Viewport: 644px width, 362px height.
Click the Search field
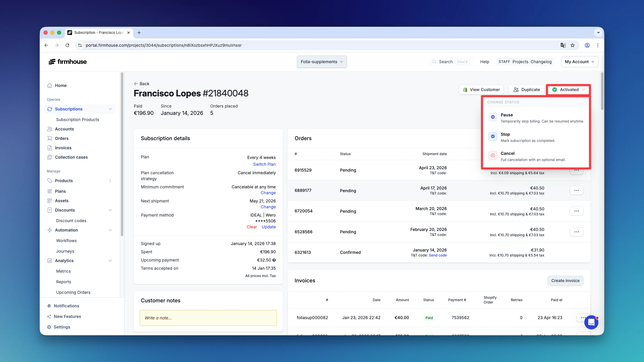click(x=451, y=62)
